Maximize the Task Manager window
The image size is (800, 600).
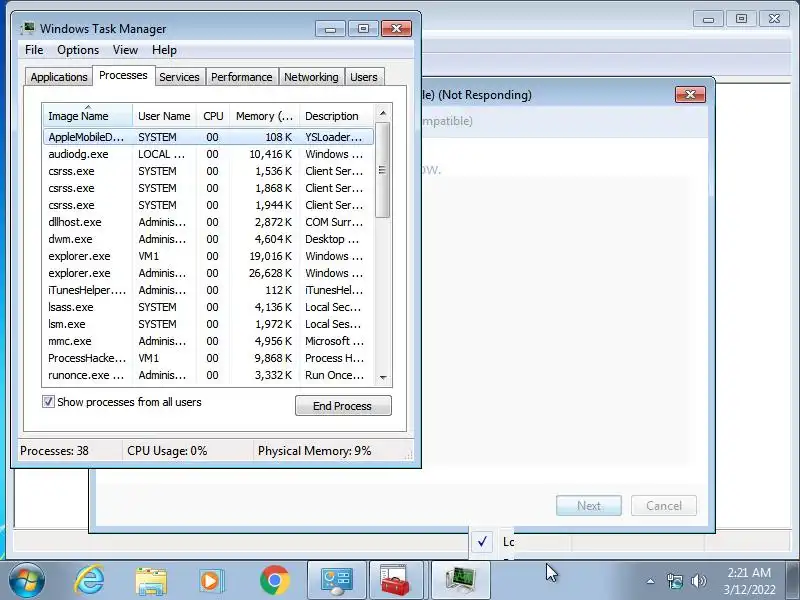click(363, 29)
